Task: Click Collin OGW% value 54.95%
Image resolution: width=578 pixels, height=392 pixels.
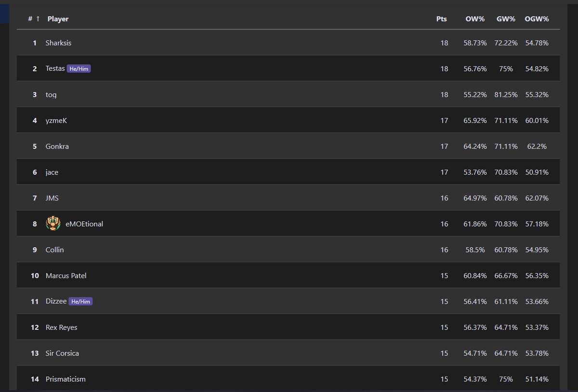Action: pos(537,249)
